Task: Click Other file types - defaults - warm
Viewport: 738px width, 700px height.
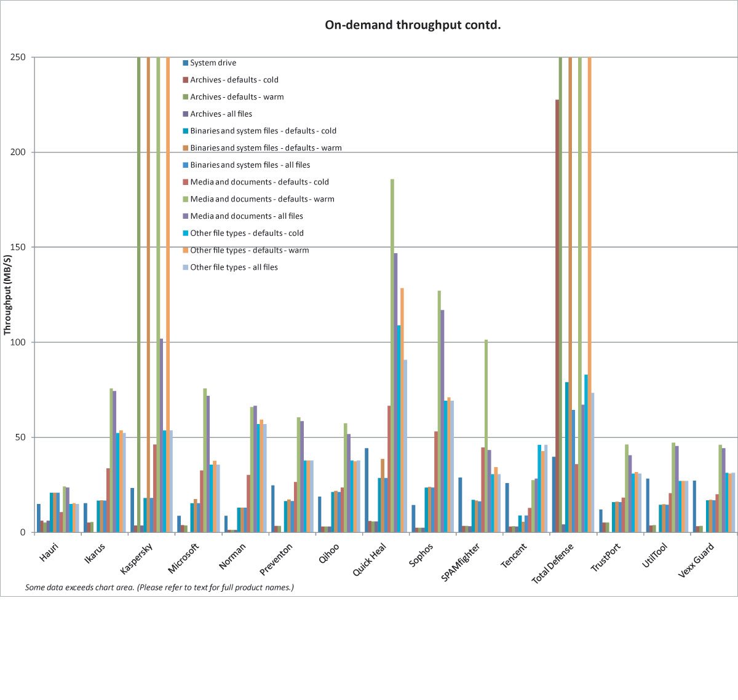Action: coord(250,250)
